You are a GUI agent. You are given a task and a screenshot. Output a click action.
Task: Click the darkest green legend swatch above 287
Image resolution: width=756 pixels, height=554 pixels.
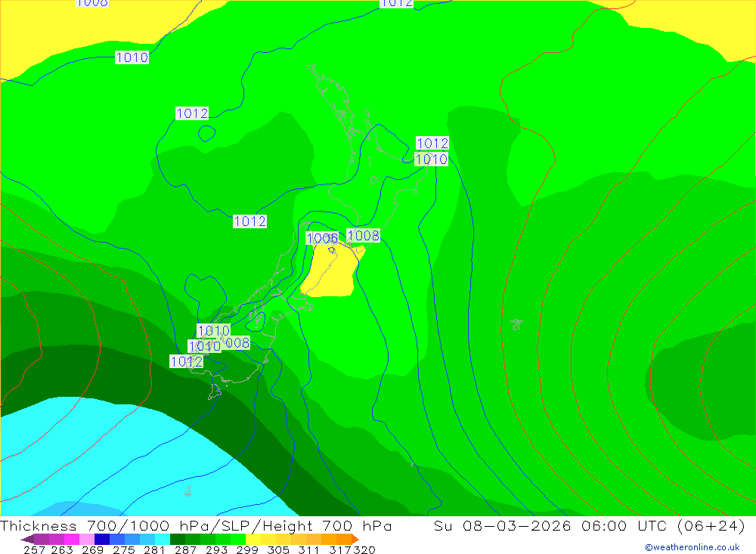pyautogui.click(x=178, y=539)
